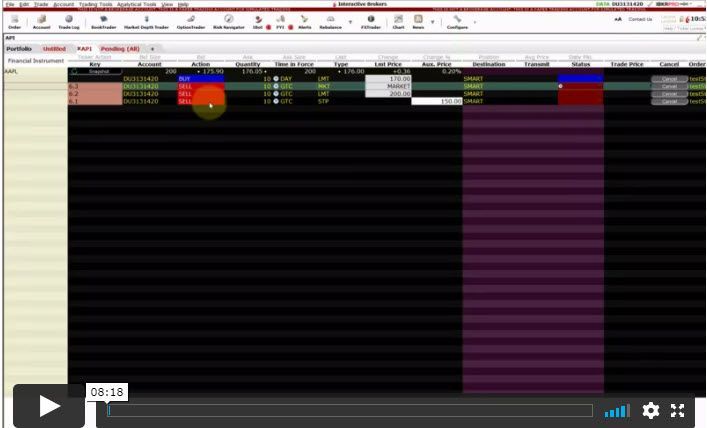Viewport: 707px width, 428px height.
Task: Open the Chart icon
Action: click(x=398, y=21)
